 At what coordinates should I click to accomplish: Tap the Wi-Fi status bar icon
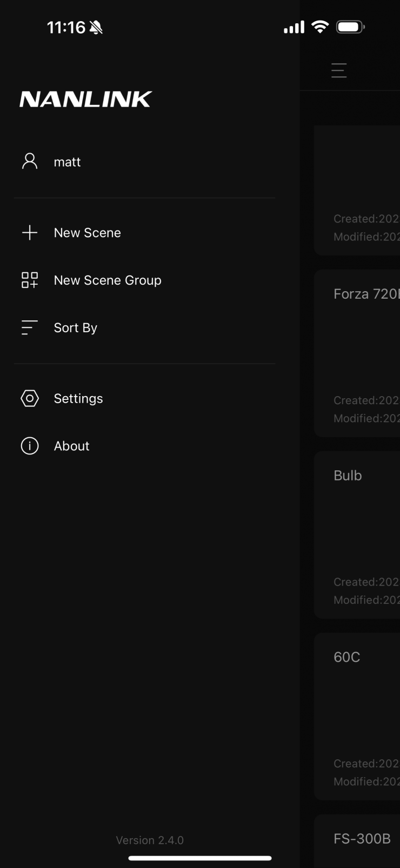[x=321, y=27]
